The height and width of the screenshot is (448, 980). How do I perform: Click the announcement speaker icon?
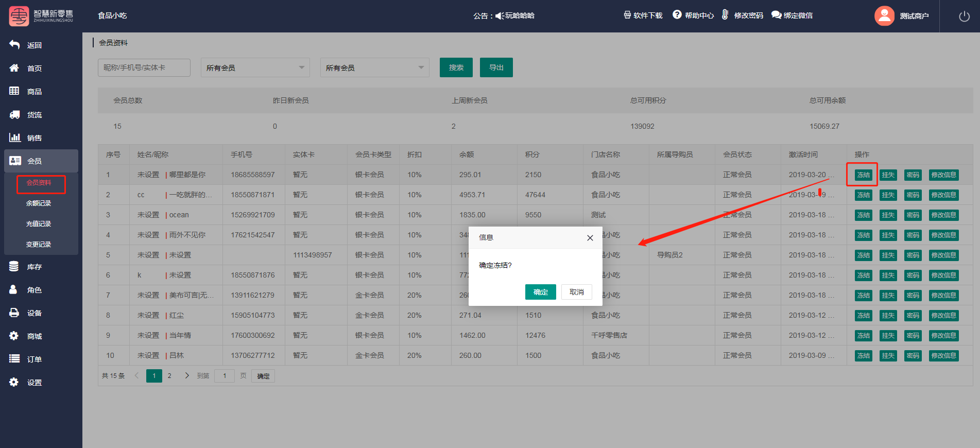(x=500, y=16)
